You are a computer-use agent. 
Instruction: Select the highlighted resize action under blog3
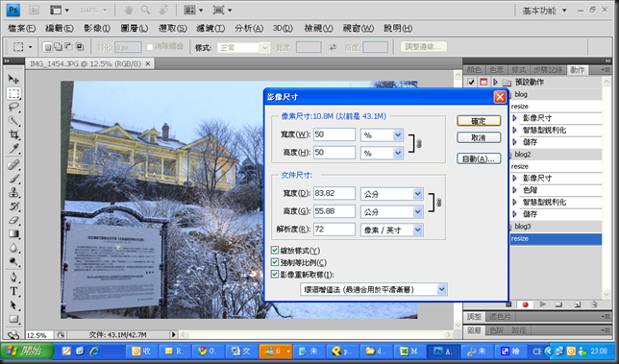[556, 238]
